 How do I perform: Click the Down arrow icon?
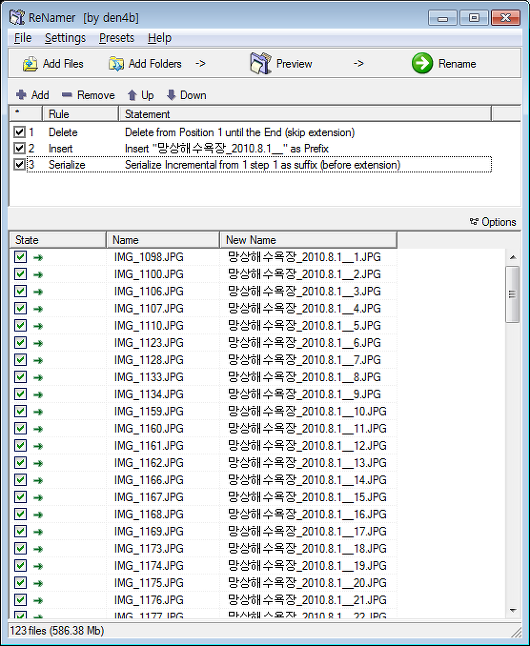[171, 95]
